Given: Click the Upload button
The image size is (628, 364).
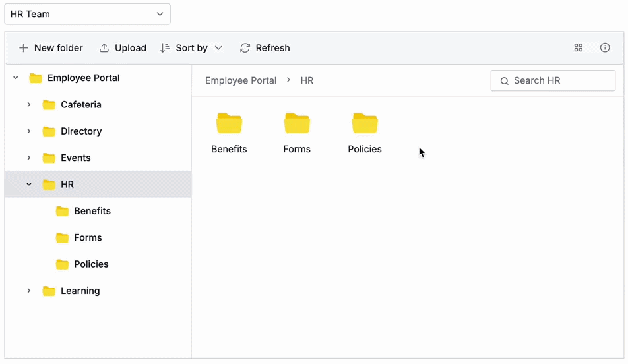Looking at the screenshot, I should coord(123,48).
